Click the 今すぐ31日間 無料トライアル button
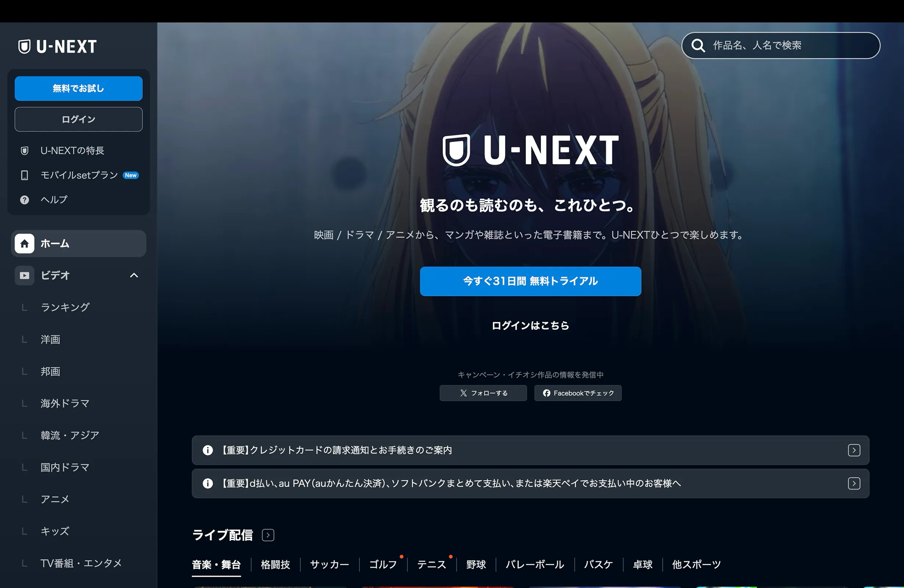904x588 pixels. (530, 281)
